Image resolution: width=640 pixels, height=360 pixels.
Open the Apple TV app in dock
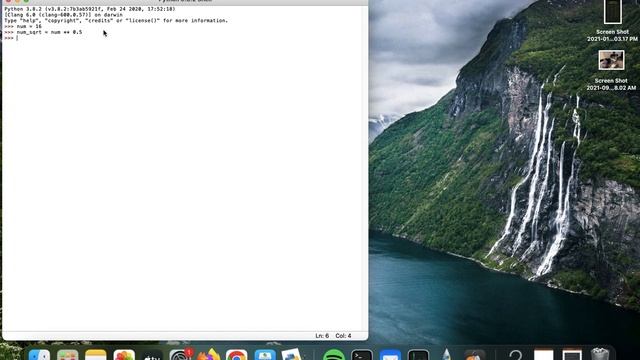(x=152, y=355)
